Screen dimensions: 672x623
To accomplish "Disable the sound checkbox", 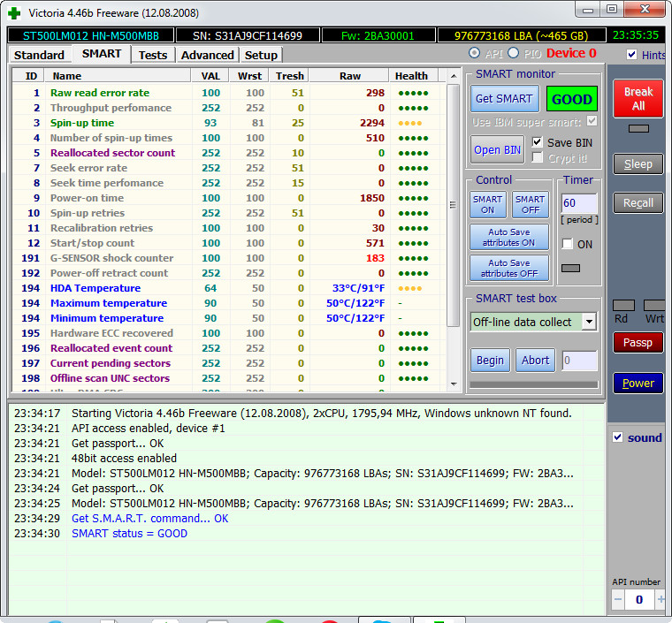I will [618, 437].
